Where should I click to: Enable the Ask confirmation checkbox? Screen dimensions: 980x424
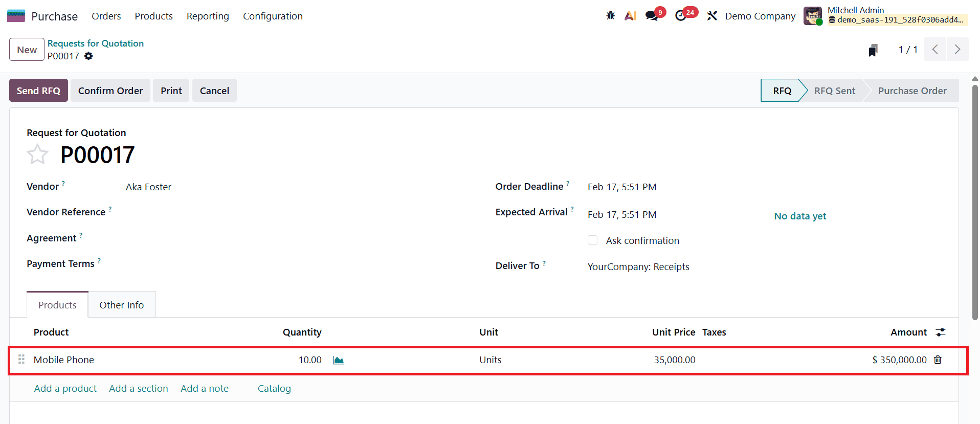592,240
